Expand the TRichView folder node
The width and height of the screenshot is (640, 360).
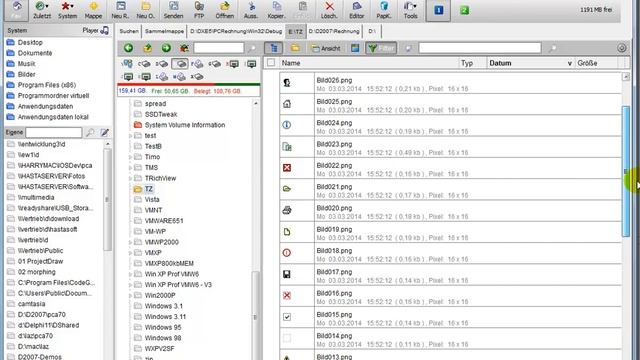click(130, 178)
